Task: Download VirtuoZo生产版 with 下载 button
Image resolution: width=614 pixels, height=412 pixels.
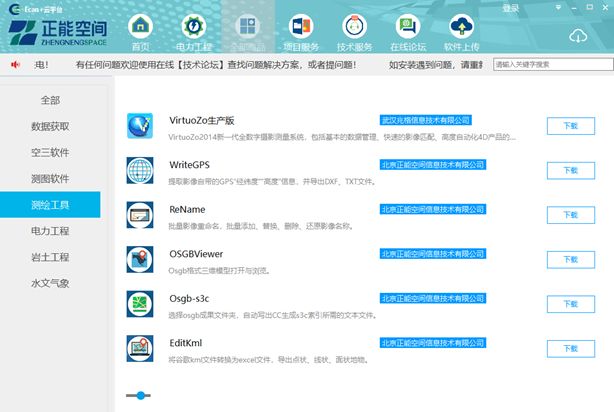Action: click(x=571, y=126)
